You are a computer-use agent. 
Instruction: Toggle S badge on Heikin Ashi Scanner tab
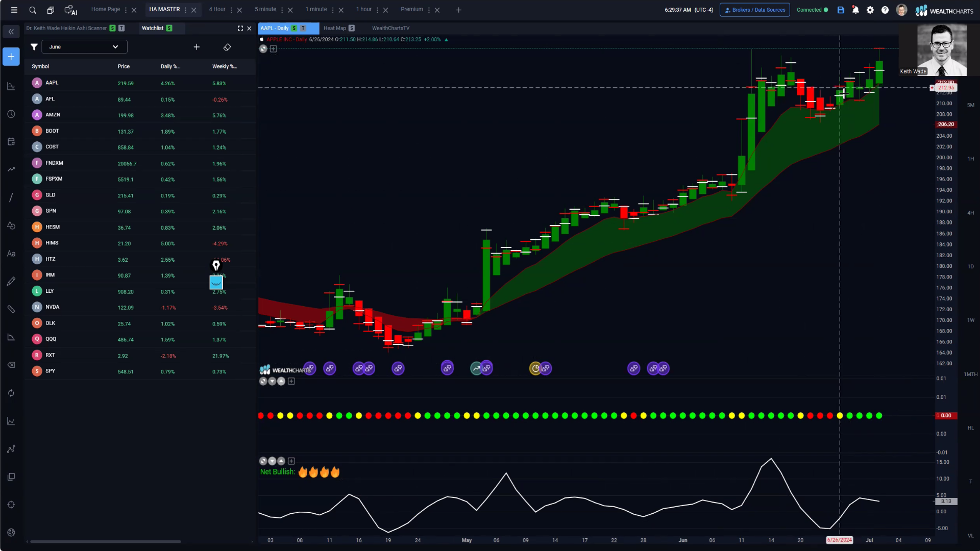coord(112,29)
